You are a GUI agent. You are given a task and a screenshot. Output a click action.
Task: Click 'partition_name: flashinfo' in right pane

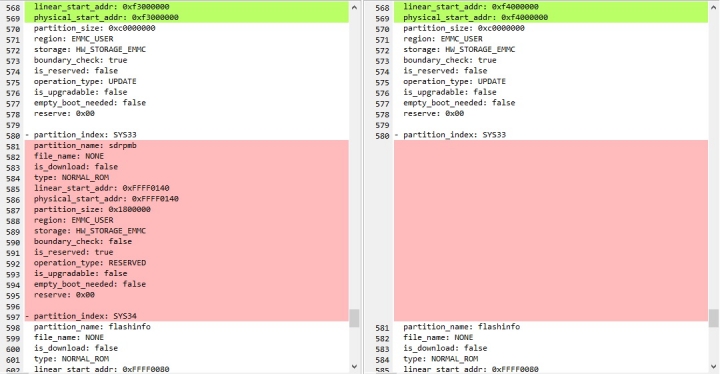[x=461, y=327]
